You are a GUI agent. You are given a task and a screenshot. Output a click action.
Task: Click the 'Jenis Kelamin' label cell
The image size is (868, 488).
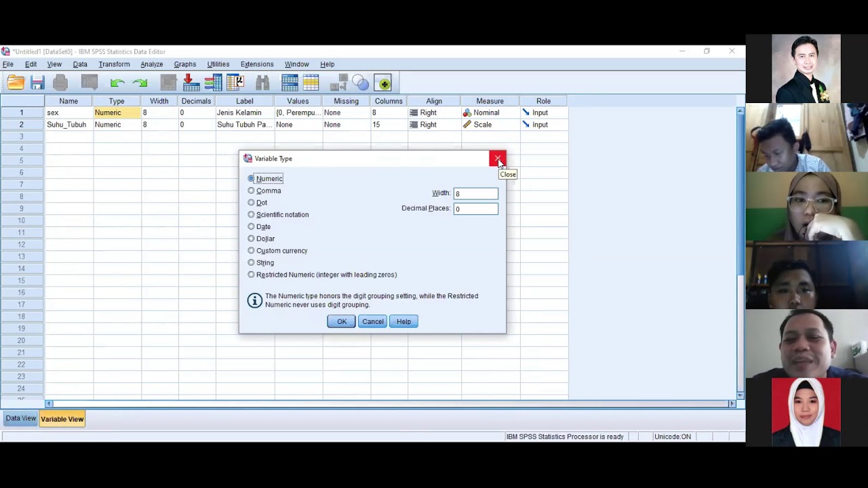click(x=245, y=113)
